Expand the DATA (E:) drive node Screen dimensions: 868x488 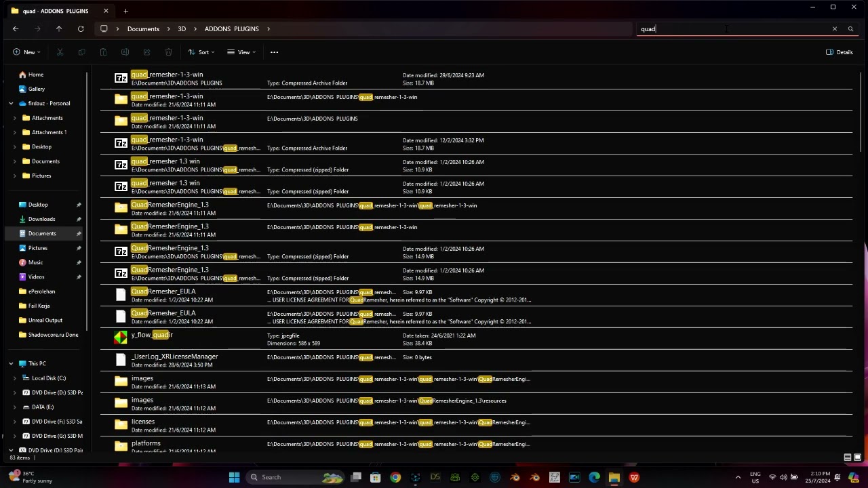coord(15,407)
